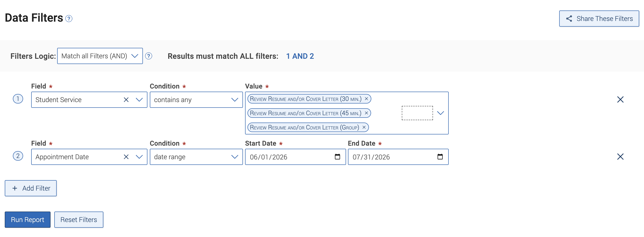644x237 pixels.
Task: Click the Add Filter button
Action: (x=31, y=188)
